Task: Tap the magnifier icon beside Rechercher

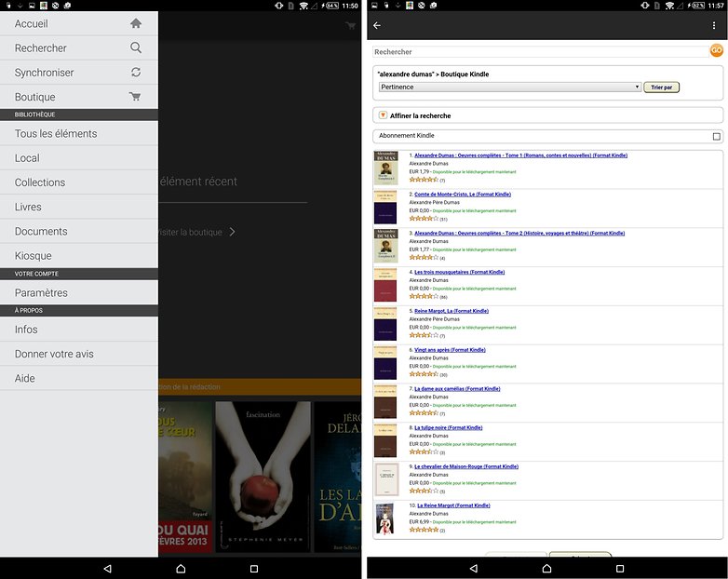Action: point(136,47)
